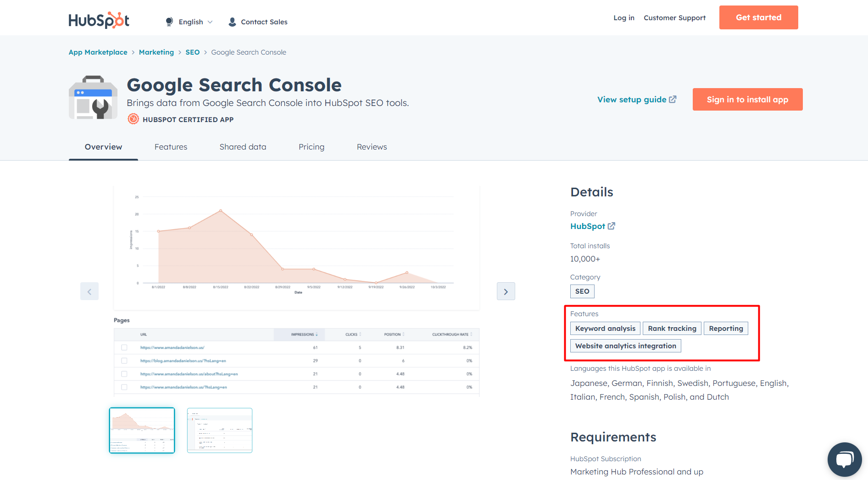
Task: Click the HubSpot certified app badge icon
Action: pyautogui.click(x=133, y=119)
